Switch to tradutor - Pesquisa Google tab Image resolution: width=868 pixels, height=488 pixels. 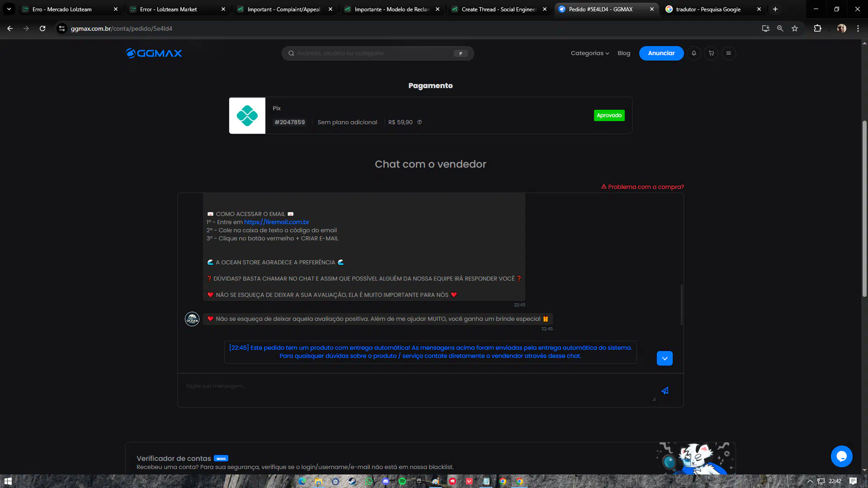point(708,9)
